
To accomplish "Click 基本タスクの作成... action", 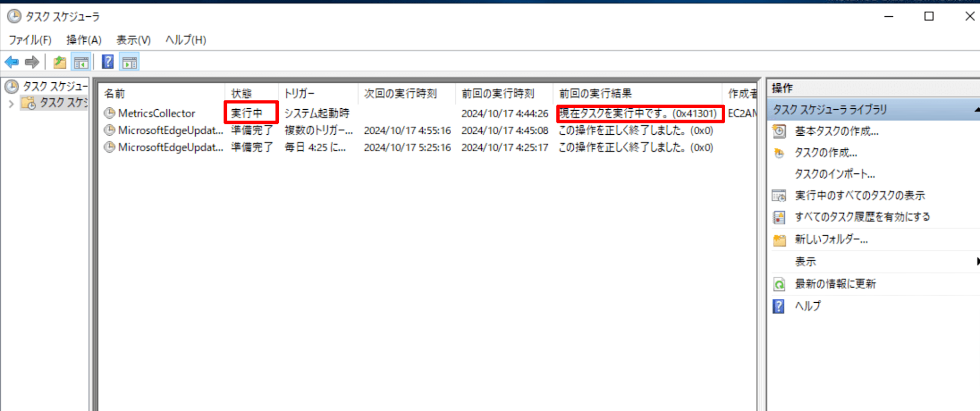I will coord(836,131).
